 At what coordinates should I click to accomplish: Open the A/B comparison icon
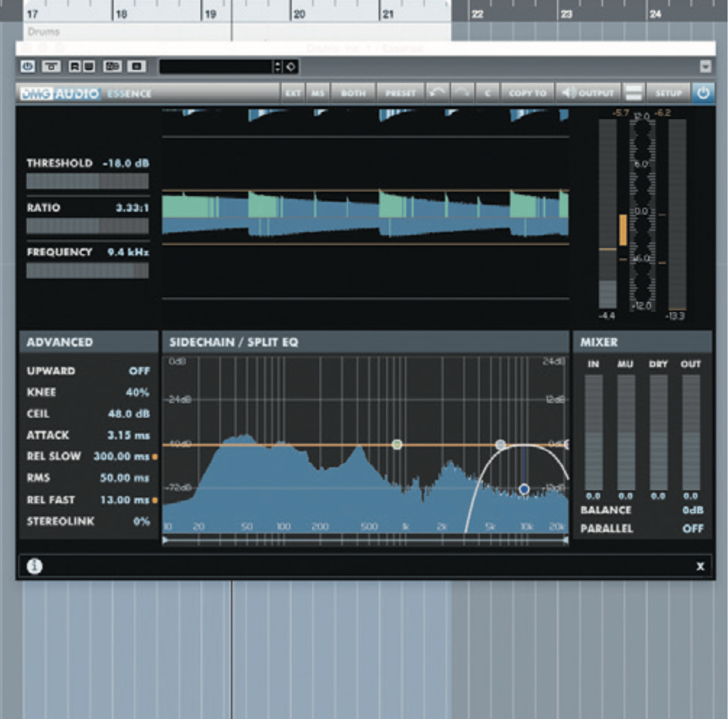pos(112,67)
